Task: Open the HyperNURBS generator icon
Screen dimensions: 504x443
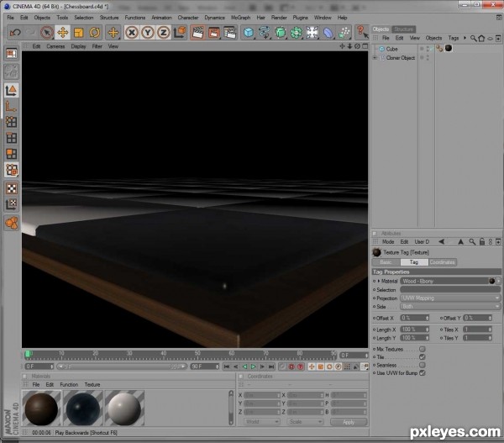Action: tap(281, 33)
